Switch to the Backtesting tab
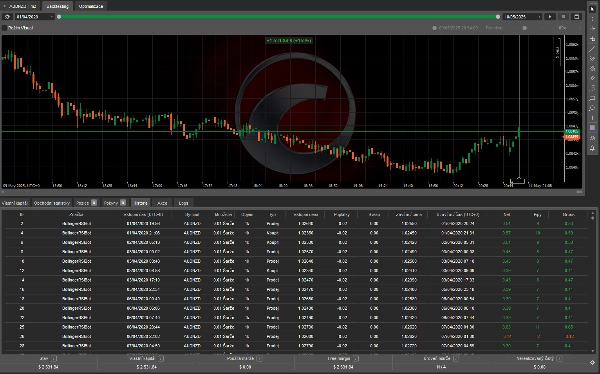 click(57, 6)
